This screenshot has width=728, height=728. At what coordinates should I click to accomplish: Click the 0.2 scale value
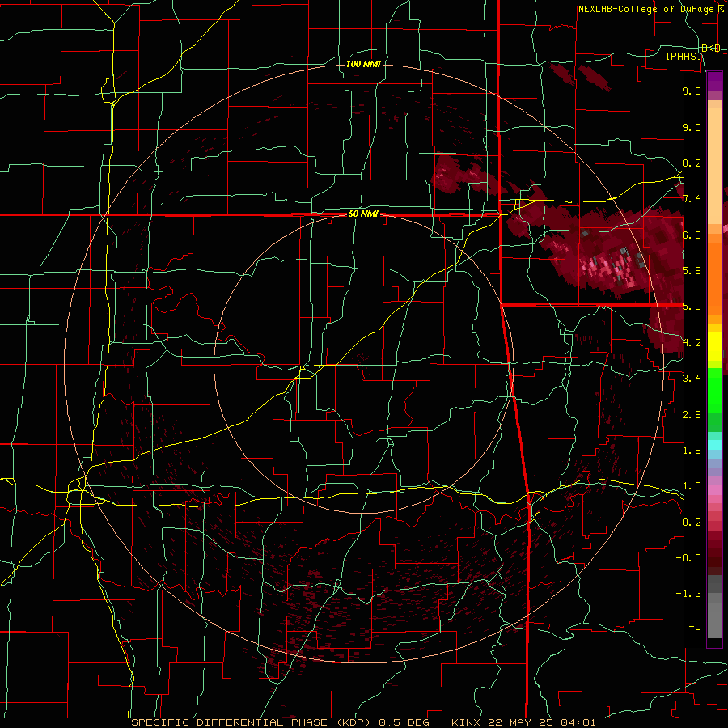tap(692, 523)
